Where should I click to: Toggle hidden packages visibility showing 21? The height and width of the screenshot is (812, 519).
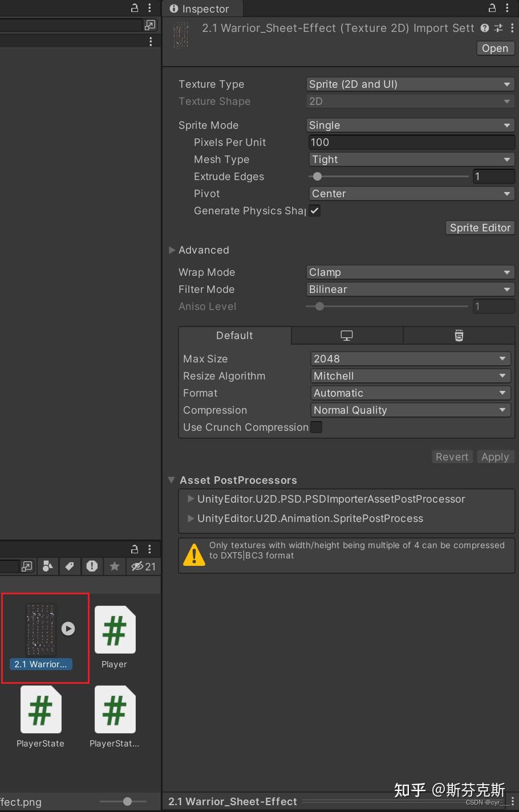143,566
